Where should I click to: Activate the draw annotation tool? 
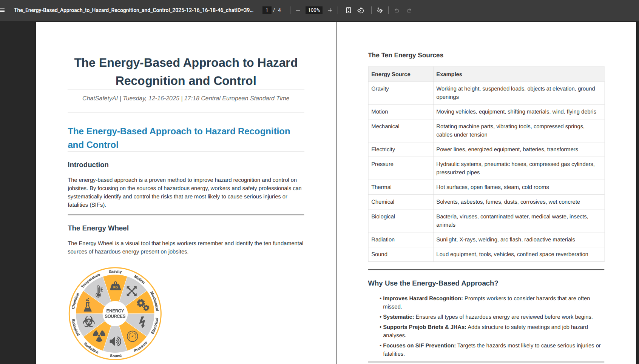[x=380, y=10]
